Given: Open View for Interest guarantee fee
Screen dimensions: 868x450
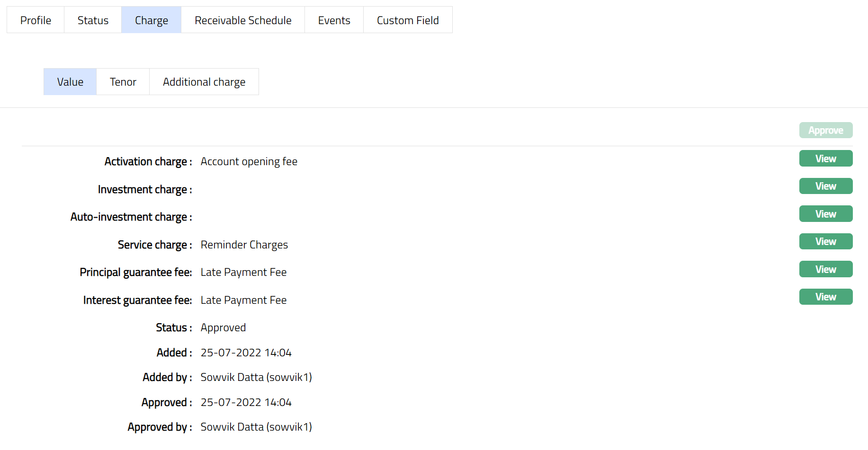Looking at the screenshot, I should coord(825,297).
